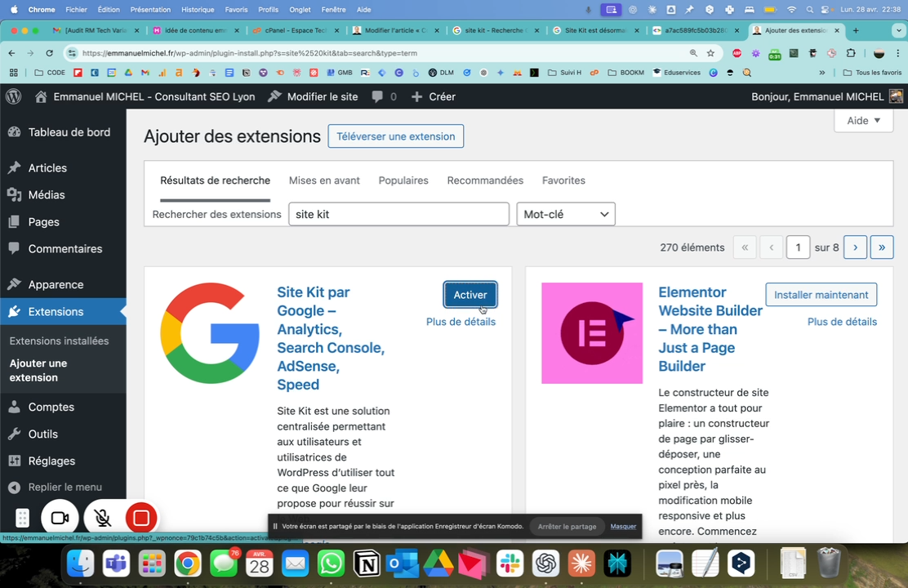Open Plus de détails for Site Kit
Viewport: 908px width, 588px height.
(x=461, y=322)
